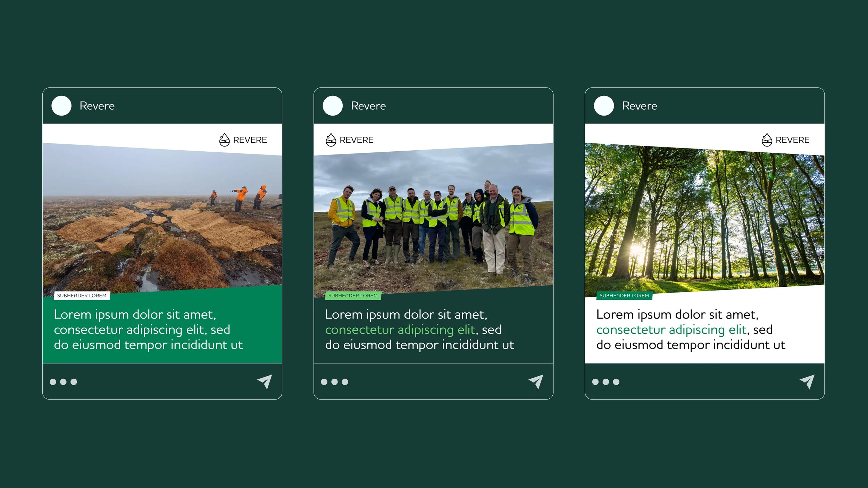Click the send arrow on third post
868x488 pixels.
tap(807, 381)
